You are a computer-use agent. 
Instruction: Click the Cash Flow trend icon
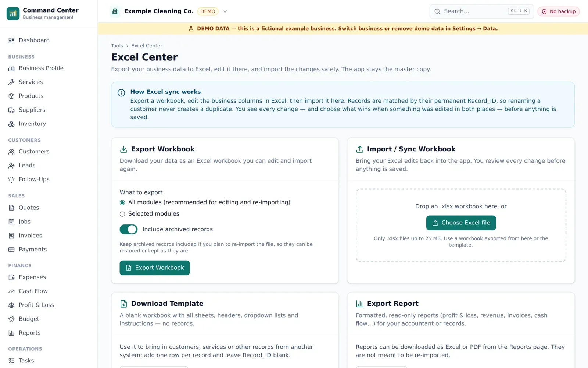pos(11,291)
